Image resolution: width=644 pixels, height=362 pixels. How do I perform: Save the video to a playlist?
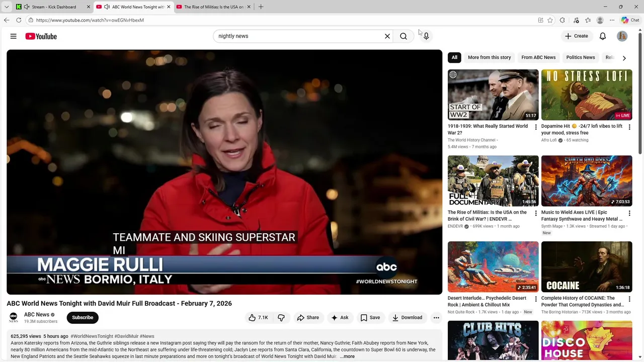tap(370, 318)
